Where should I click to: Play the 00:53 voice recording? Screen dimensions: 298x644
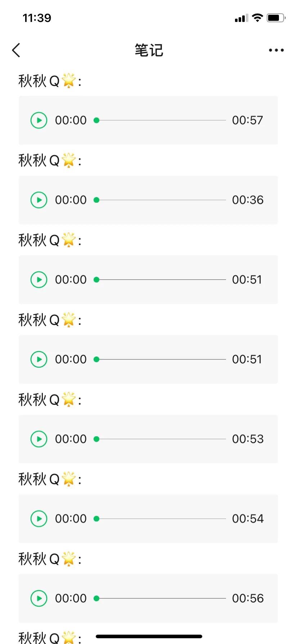click(39, 439)
